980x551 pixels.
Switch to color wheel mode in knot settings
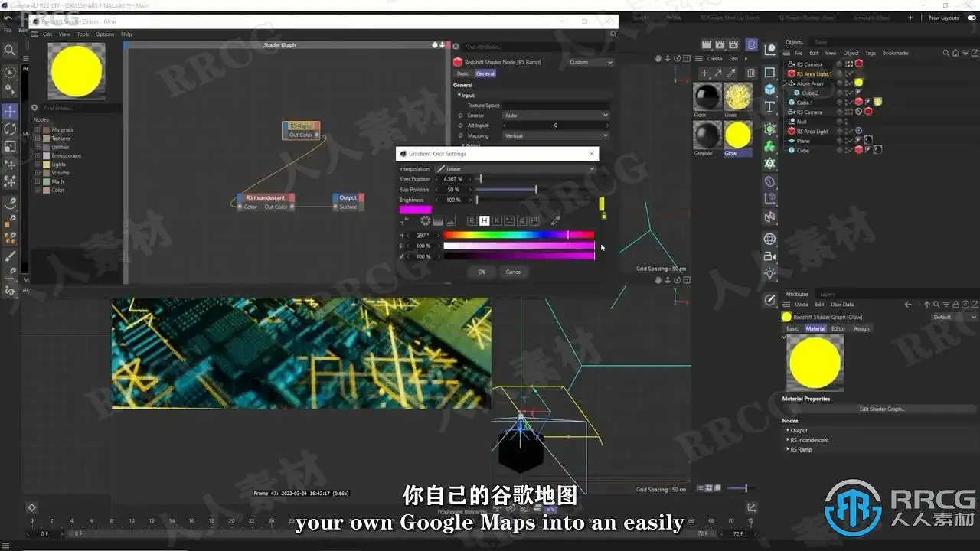point(425,220)
